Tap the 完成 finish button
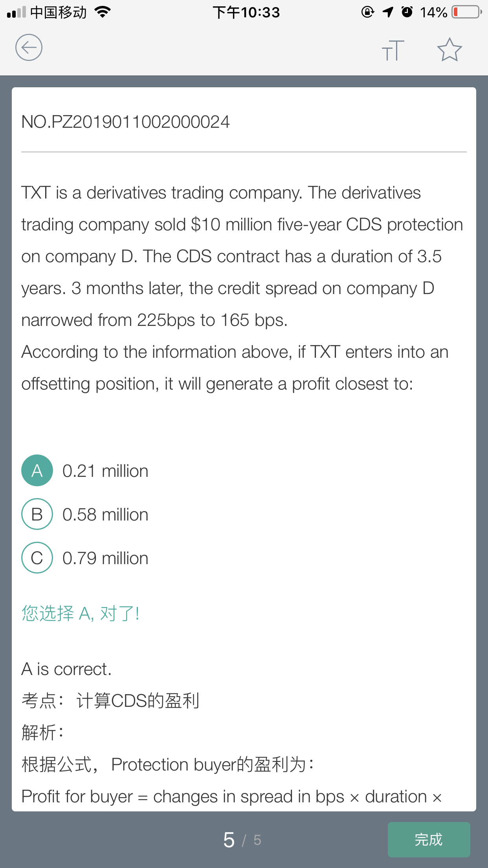The height and width of the screenshot is (868, 488). 429,840
